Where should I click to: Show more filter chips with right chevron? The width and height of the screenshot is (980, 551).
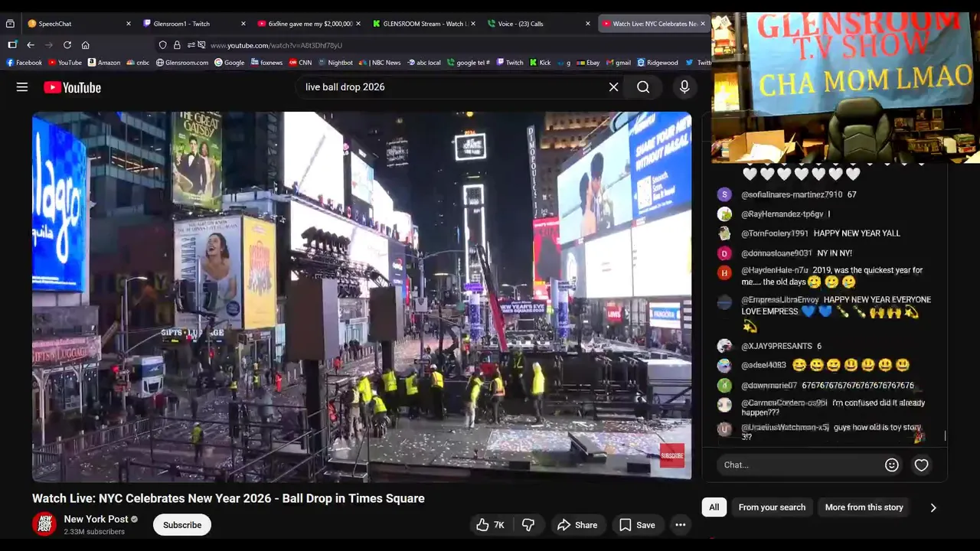pos(933,507)
